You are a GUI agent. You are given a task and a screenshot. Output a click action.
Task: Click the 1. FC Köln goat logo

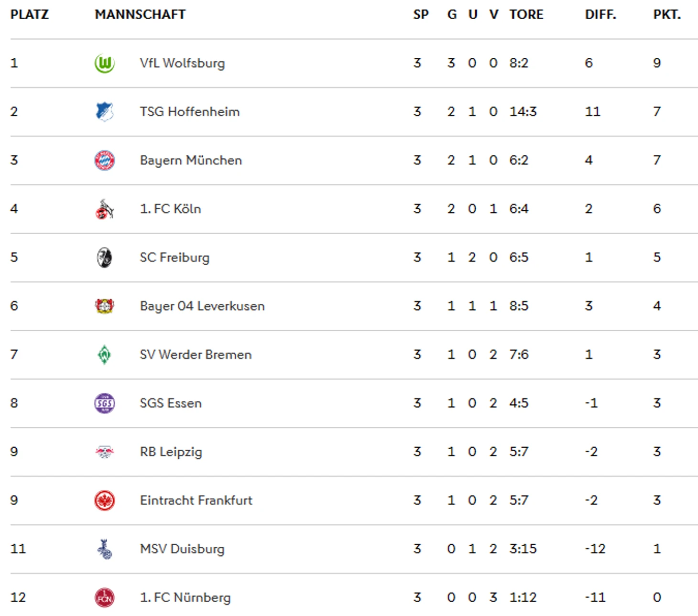[104, 209]
